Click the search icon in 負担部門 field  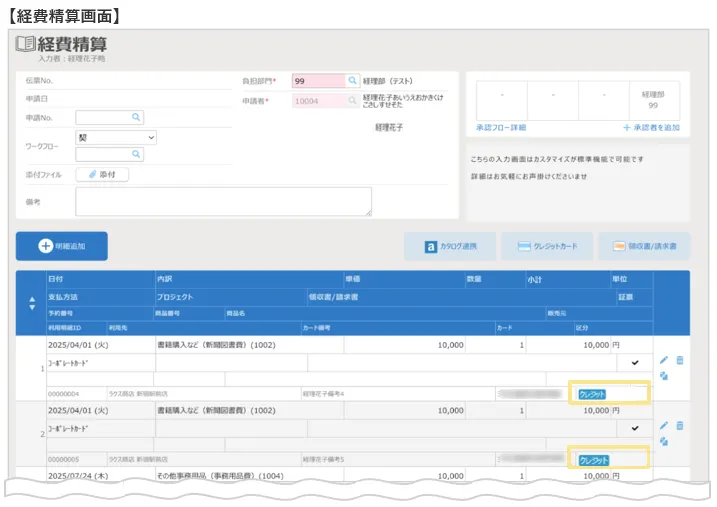pos(352,80)
